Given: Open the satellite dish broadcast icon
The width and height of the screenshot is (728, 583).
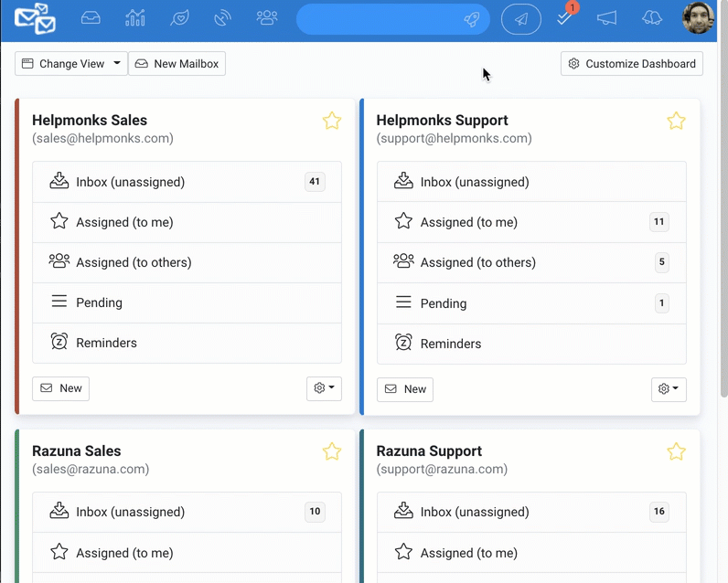Looking at the screenshot, I should pos(223,18).
